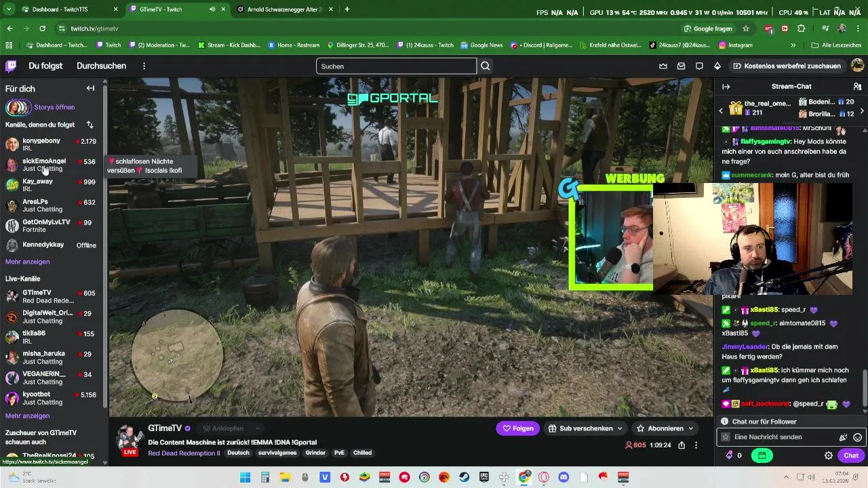Screen dimensions: 868x488
Task: Focus the Suchen search field
Action: pos(396,66)
